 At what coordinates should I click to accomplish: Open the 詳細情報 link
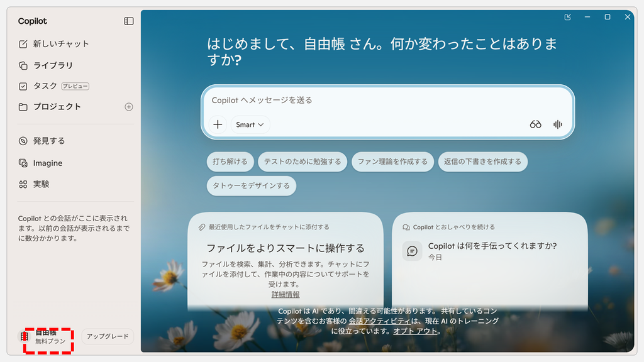click(286, 295)
